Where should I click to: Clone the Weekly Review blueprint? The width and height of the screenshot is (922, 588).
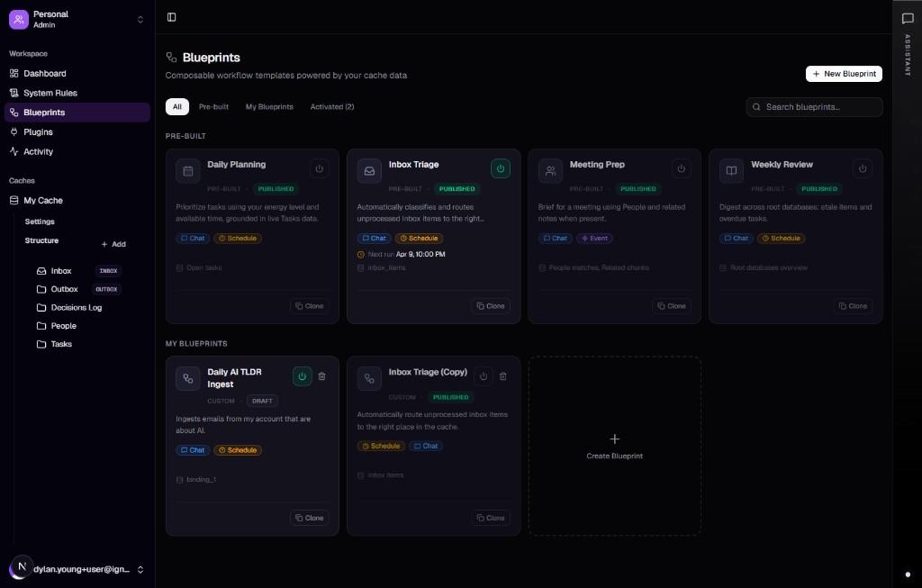[853, 305]
